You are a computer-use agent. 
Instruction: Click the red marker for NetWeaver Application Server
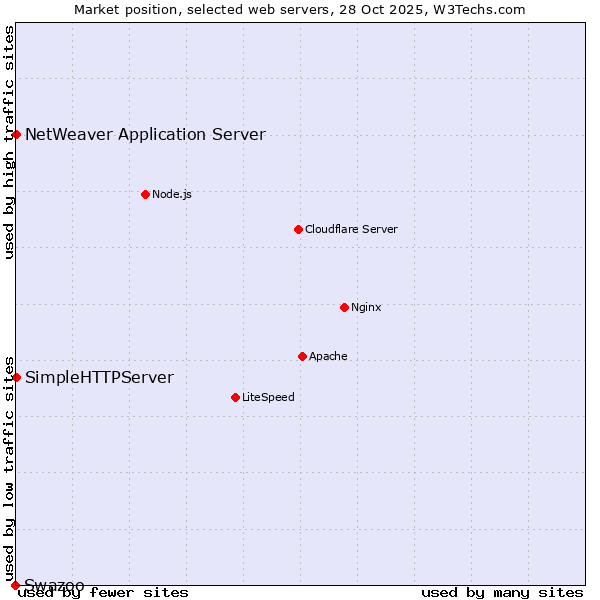point(17,134)
